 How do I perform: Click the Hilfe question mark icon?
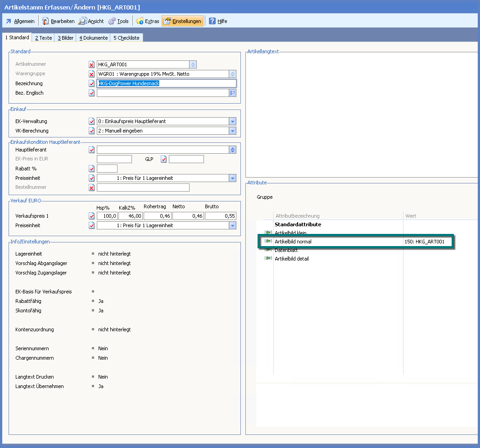point(213,21)
